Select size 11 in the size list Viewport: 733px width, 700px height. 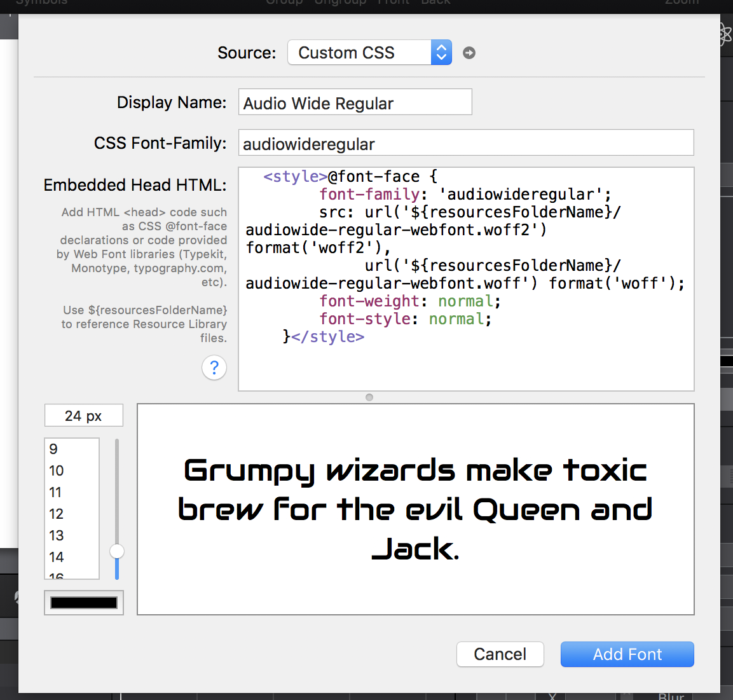[72, 492]
